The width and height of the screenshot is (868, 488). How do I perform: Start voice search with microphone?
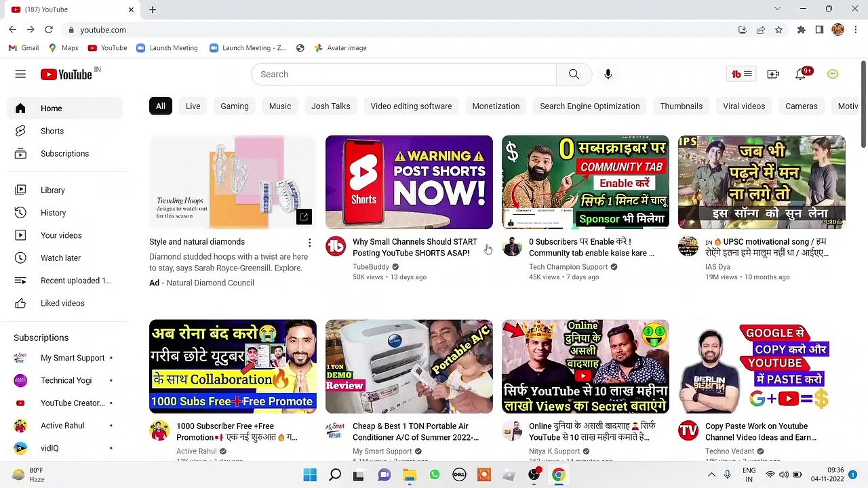(x=608, y=75)
